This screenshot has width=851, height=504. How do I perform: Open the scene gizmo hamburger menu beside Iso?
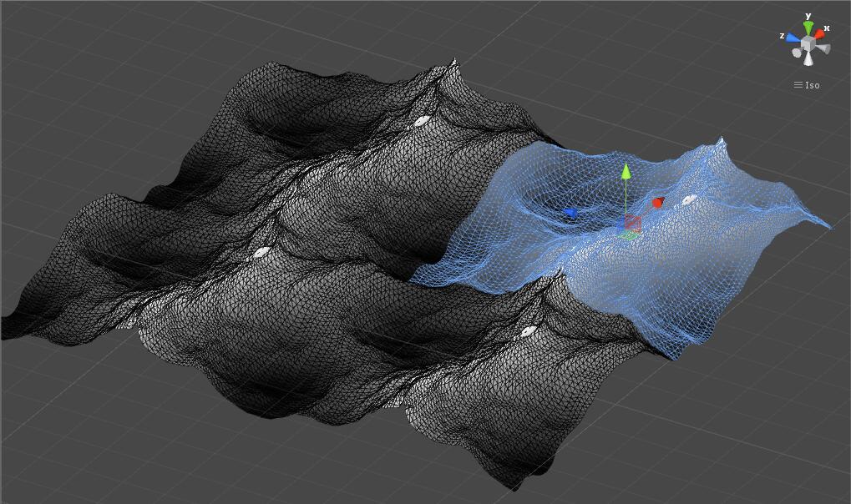coord(798,84)
